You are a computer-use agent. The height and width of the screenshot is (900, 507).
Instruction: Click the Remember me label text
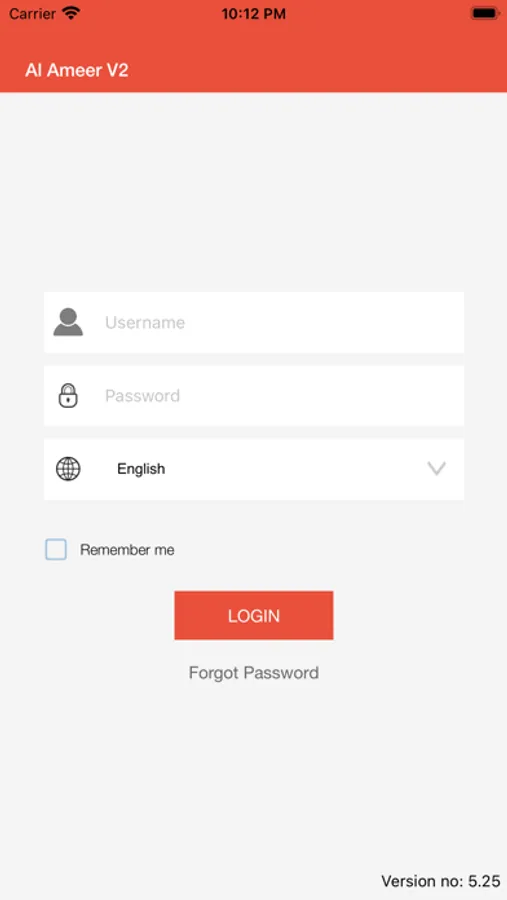[127, 550]
